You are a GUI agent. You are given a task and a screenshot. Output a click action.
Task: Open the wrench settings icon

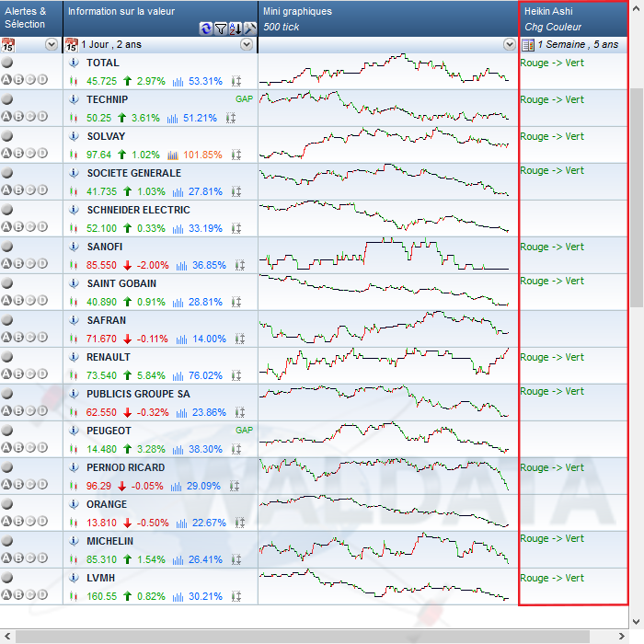249,29
